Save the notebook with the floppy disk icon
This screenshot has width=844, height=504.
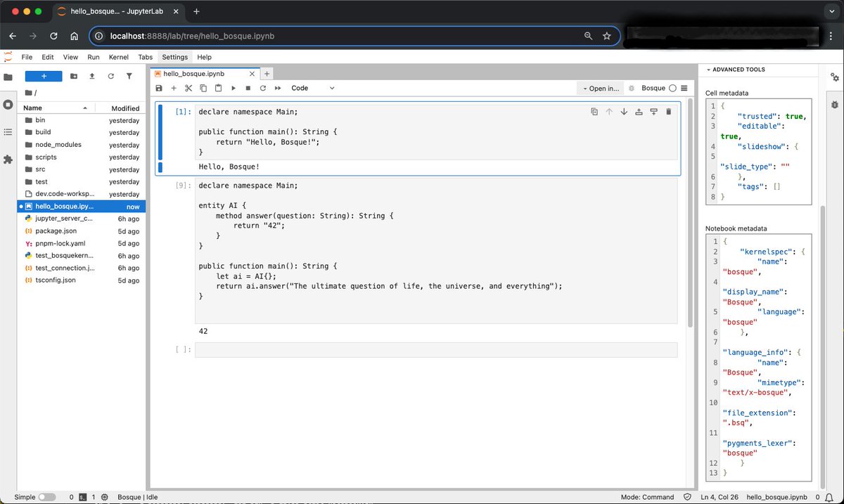159,88
